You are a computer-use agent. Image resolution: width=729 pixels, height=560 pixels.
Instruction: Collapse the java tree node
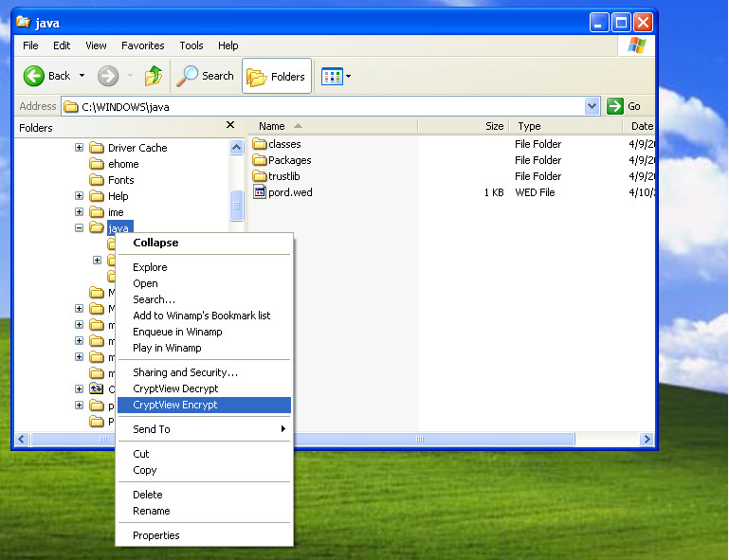80,228
